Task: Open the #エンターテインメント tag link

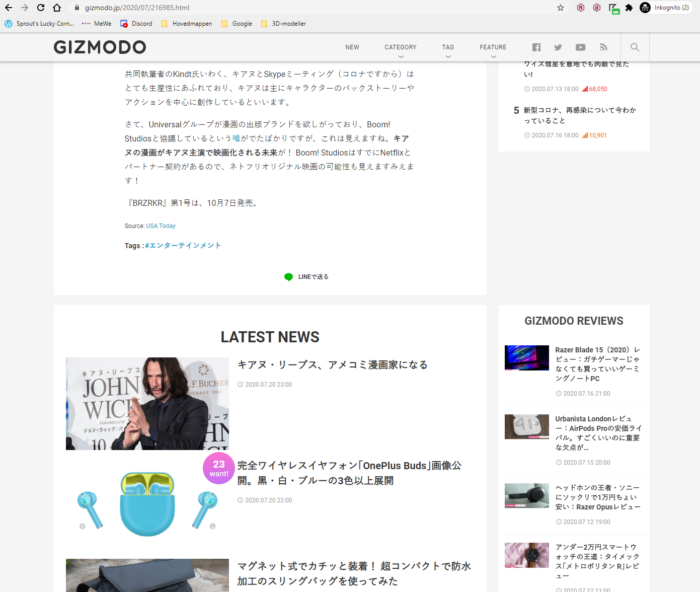Action: [x=183, y=245]
